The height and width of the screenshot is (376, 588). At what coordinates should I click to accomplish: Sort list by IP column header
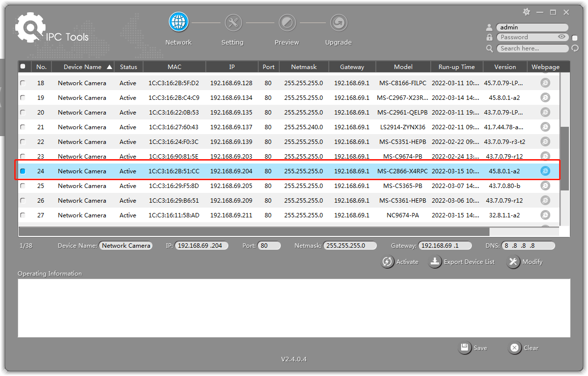(x=232, y=67)
